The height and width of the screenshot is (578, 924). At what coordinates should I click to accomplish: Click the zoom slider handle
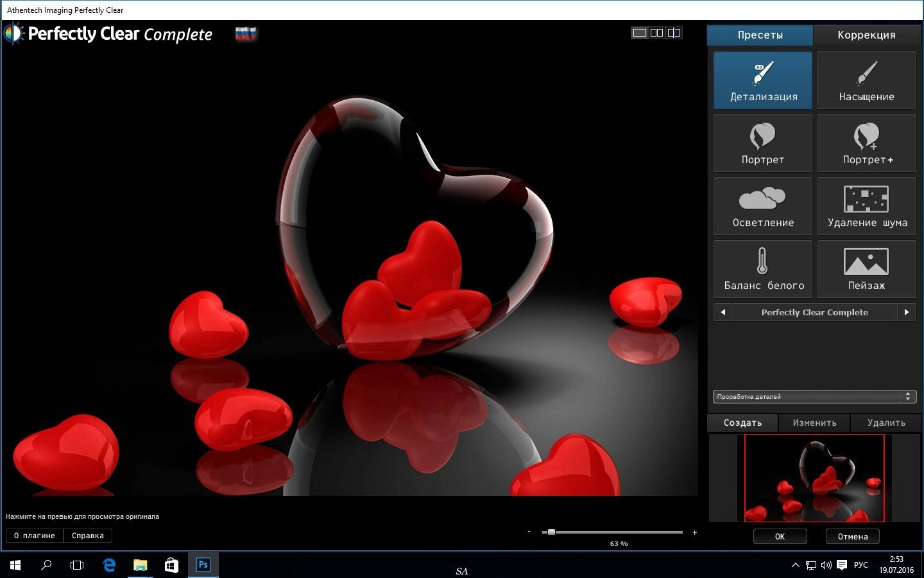(551, 532)
